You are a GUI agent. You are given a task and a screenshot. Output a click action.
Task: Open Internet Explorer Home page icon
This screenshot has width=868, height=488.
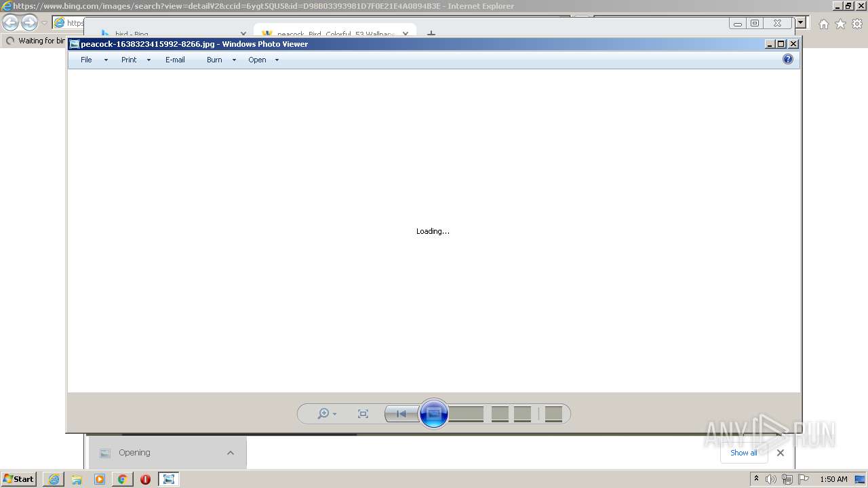(x=823, y=24)
